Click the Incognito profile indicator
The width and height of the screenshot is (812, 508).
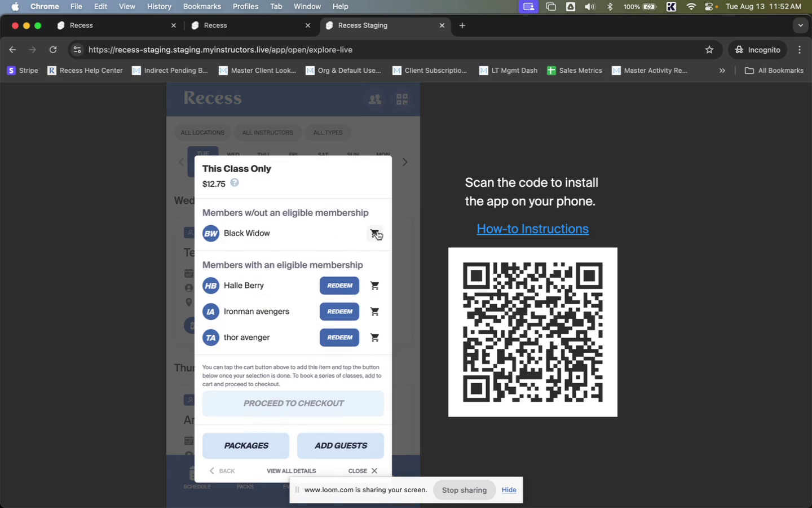(x=758, y=50)
